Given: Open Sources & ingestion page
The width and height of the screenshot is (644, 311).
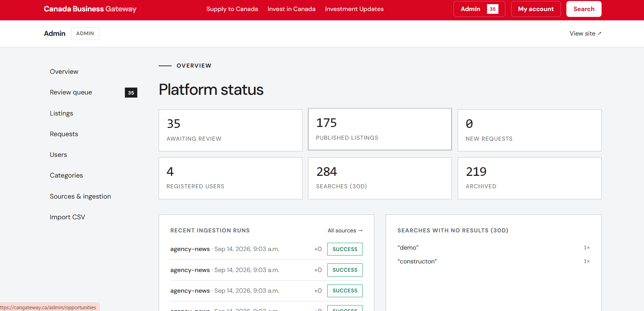Looking at the screenshot, I should (80, 197).
